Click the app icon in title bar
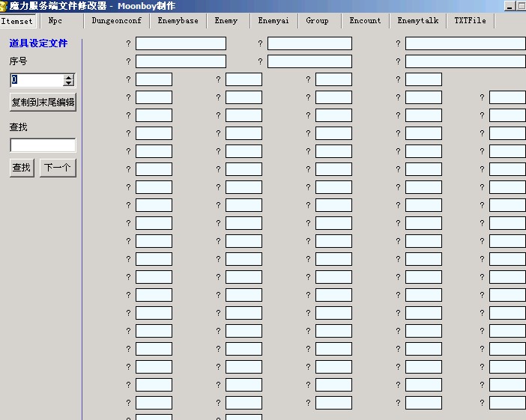The width and height of the screenshot is (526, 420). pyautogui.click(x=4, y=5)
